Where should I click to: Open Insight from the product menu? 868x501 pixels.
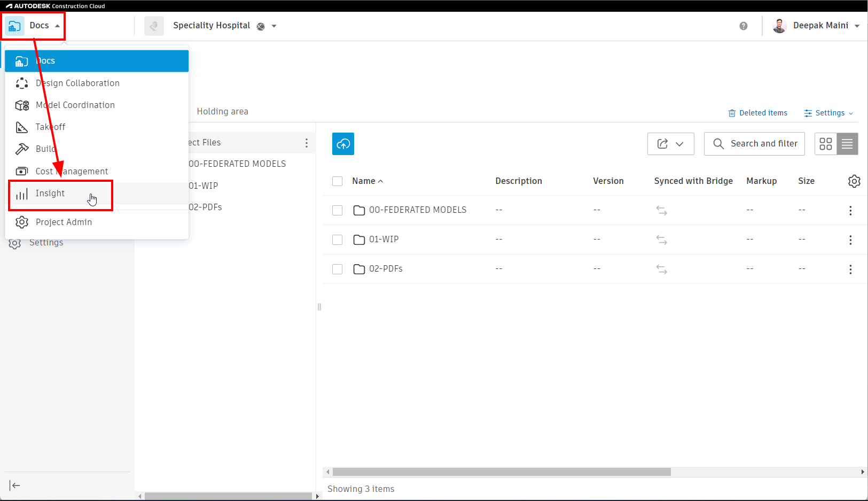tap(97, 194)
